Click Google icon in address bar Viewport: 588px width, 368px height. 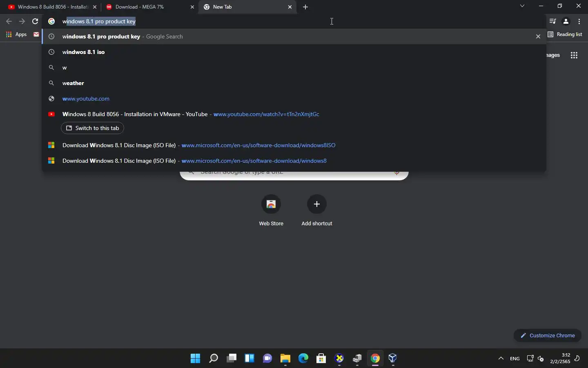51,21
